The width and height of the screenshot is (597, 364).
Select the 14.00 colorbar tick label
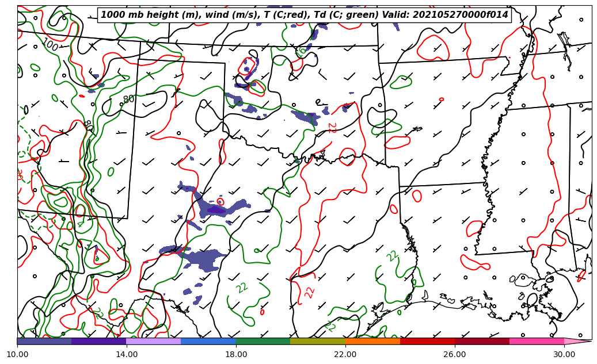point(127,354)
